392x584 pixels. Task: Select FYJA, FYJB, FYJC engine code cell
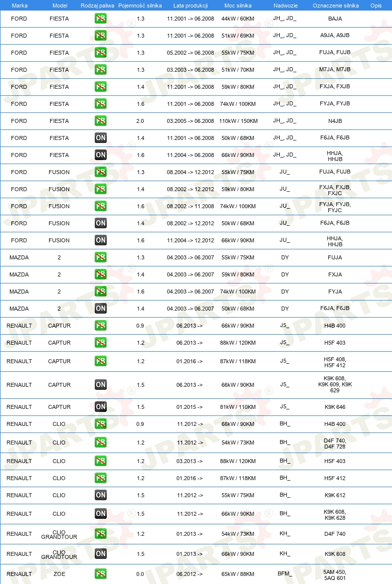[x=335, y=207]
